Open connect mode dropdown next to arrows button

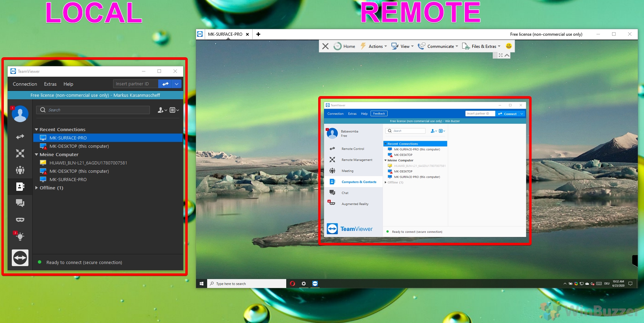click(177, 84)
